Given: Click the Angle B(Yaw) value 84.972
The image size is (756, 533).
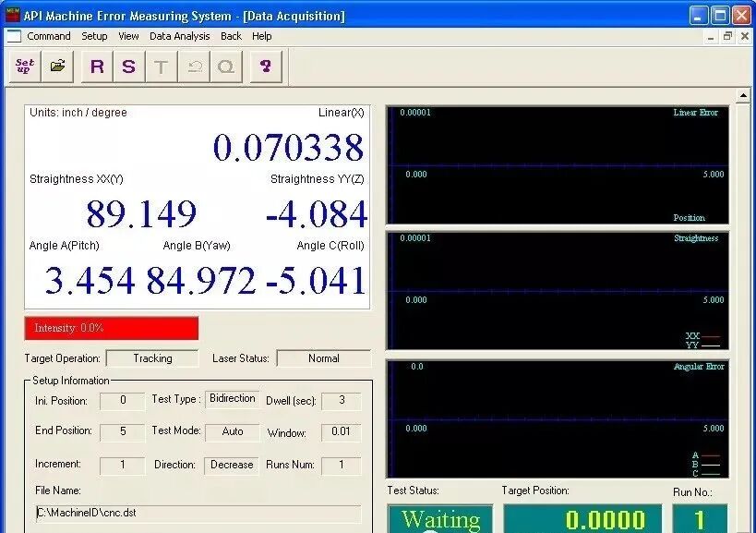Looking at the screenshot, I should pyautogui.click(x=200, y=281).
